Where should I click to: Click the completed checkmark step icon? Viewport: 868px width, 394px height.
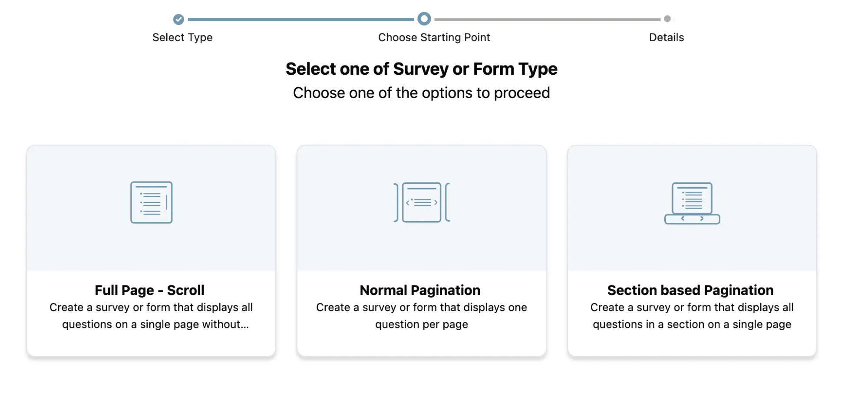coord(178,19)
